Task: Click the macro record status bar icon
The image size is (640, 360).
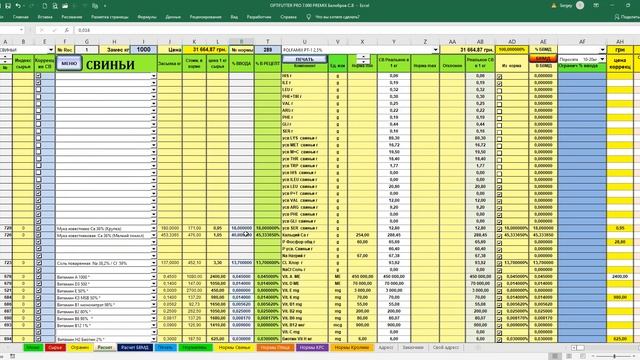Action: (x=13, y=356)
